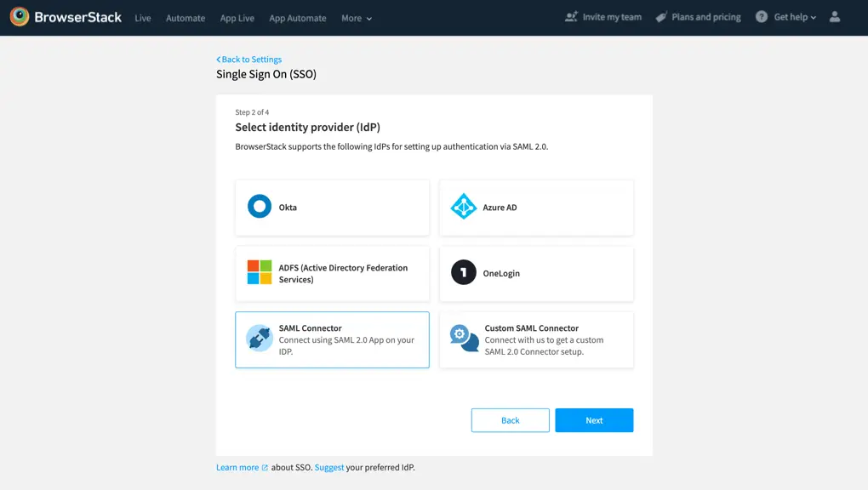Expand the More menu dropdown
Image resolution: width=868 pixels, height=490 pixels.
pos(357,18)
